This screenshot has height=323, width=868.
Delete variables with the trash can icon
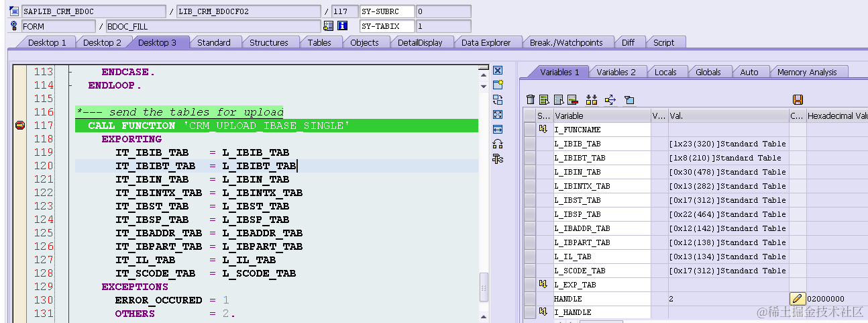pos(531,99)
